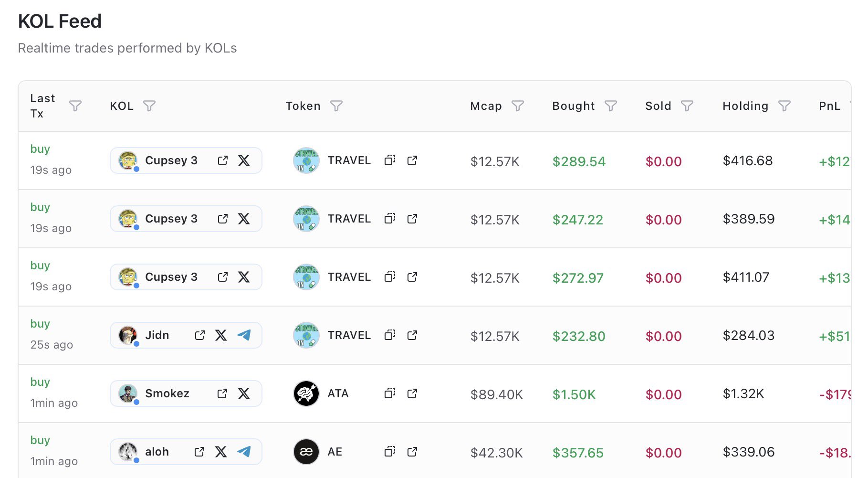
Task: Click Smokez X profile icon
Action: pyautogui.click(x=244, y=393)
